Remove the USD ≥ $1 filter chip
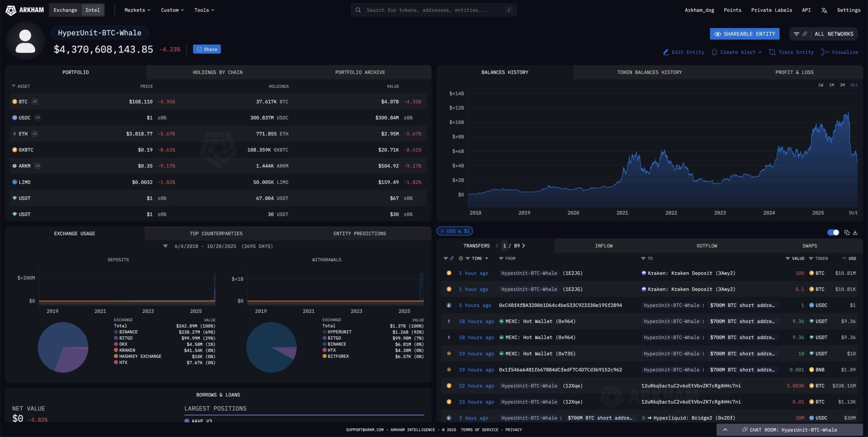 [x=442, y=231]
